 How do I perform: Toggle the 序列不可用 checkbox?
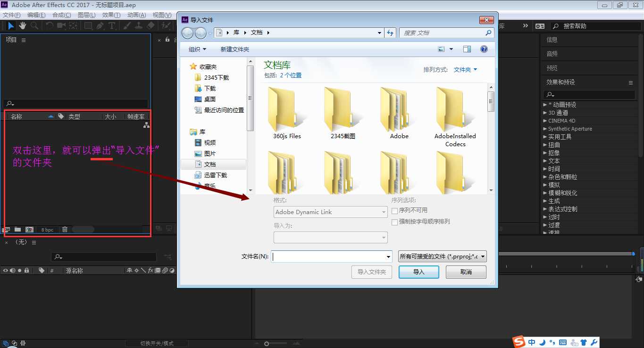coord(395,211)
